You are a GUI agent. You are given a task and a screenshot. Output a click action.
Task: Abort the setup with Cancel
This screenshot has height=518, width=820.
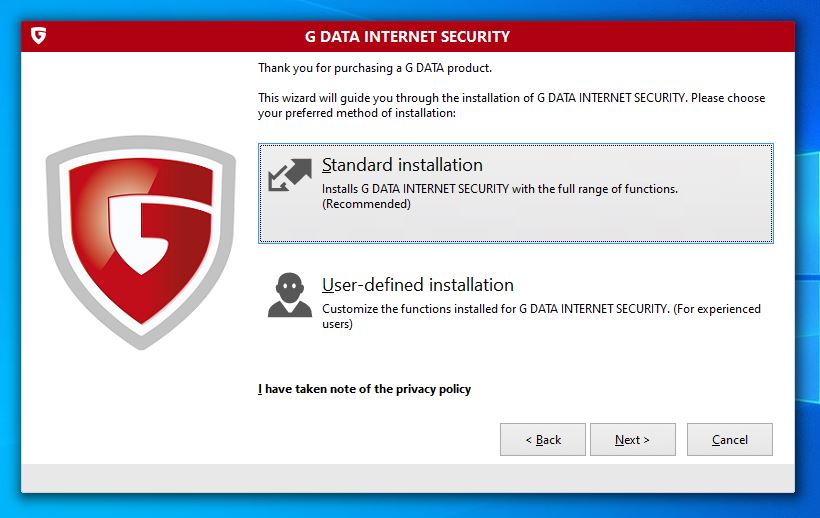[730, 440]
